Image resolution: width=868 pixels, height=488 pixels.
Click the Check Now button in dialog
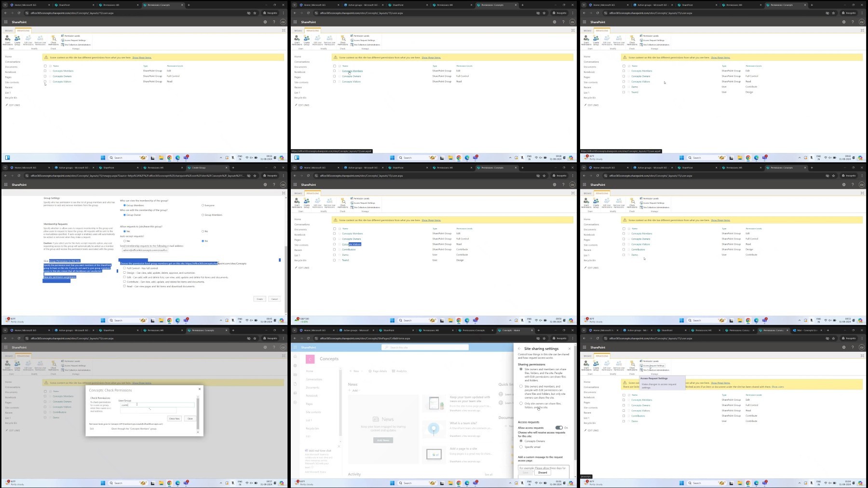click(174, 418)
